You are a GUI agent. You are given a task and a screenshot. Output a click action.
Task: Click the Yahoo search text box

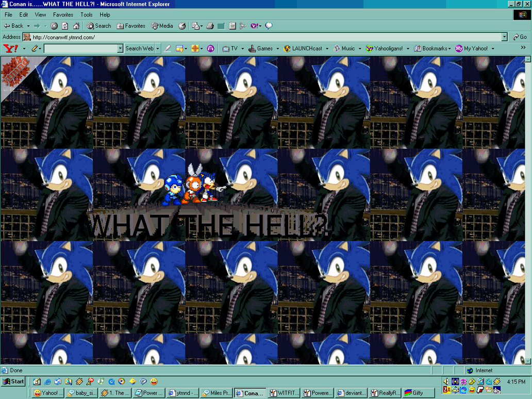[81, 48]
